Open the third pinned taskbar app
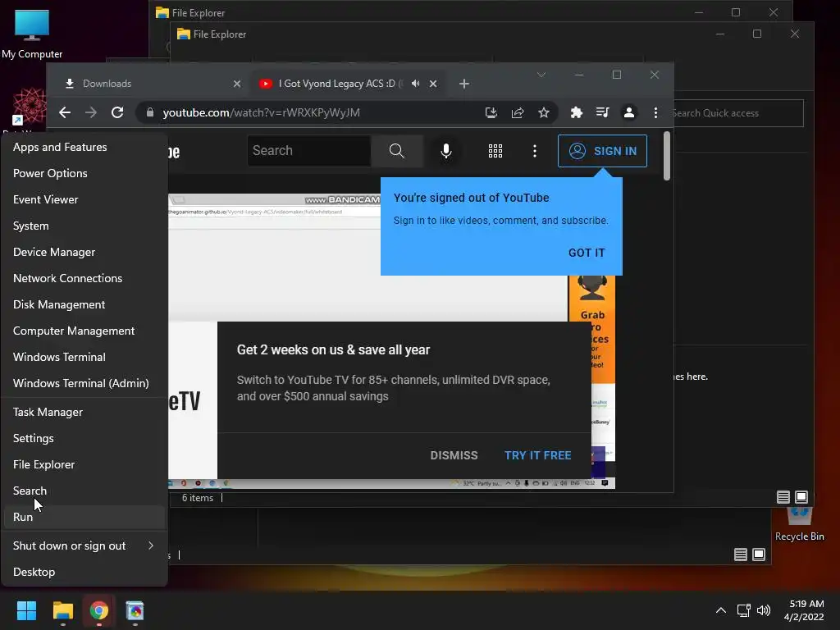The width and height of the screenshot is (840, 630). (135, 610)
